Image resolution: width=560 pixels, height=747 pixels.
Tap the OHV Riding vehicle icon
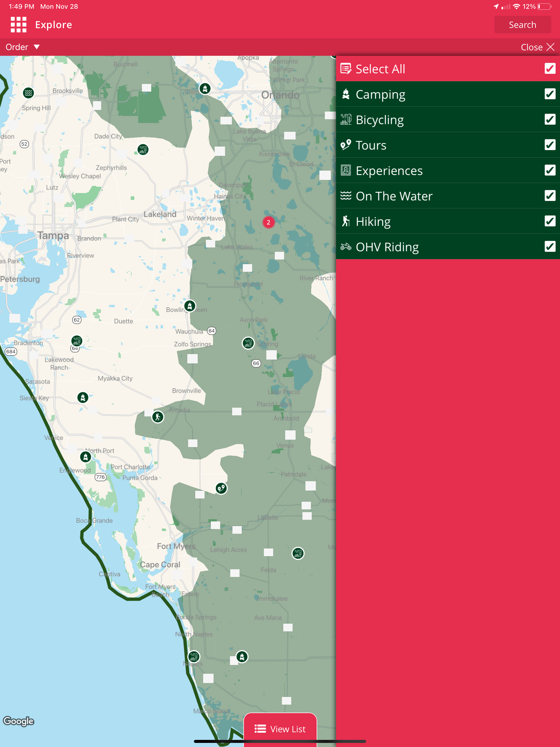point(346,247)
